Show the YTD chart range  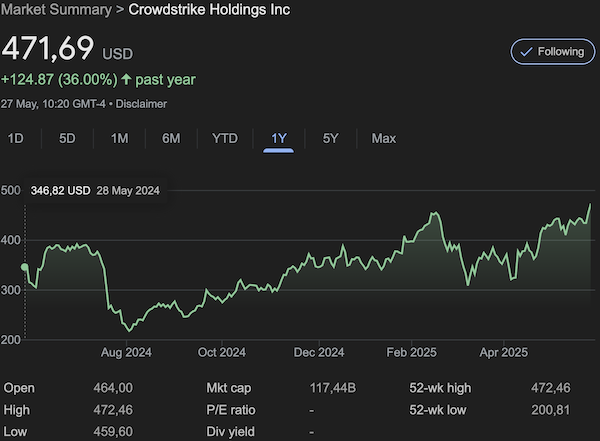pyautogui.click(x=225, y=138)
